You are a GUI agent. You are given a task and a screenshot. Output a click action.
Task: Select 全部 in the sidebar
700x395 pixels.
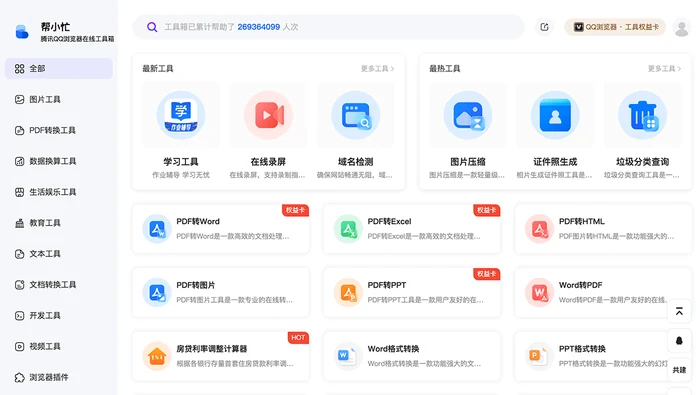[59, 69]
